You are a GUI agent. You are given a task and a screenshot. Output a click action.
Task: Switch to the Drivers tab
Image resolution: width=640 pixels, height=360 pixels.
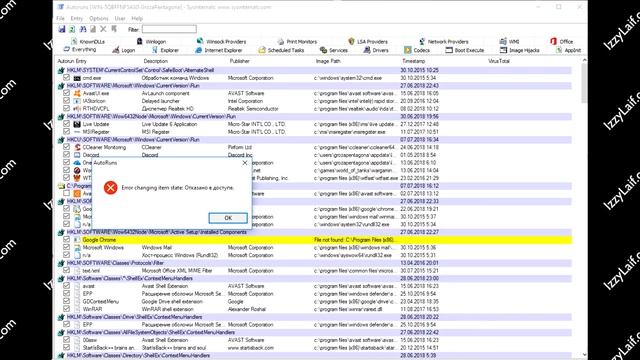[376, 50]
